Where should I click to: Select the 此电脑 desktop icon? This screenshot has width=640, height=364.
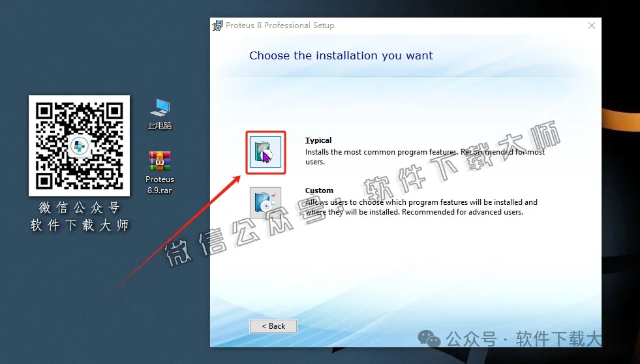tap(160, 107)
